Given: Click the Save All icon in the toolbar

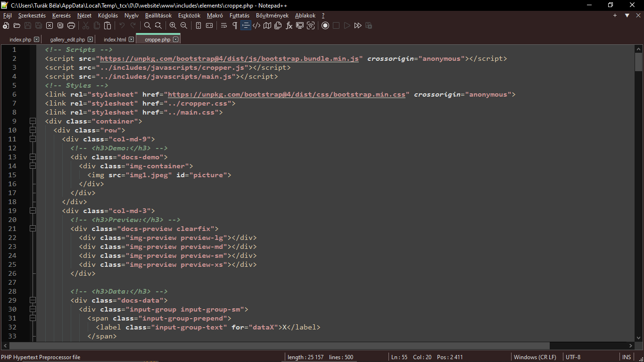Looking at the screenshot, I should click(x=38, y=25).
